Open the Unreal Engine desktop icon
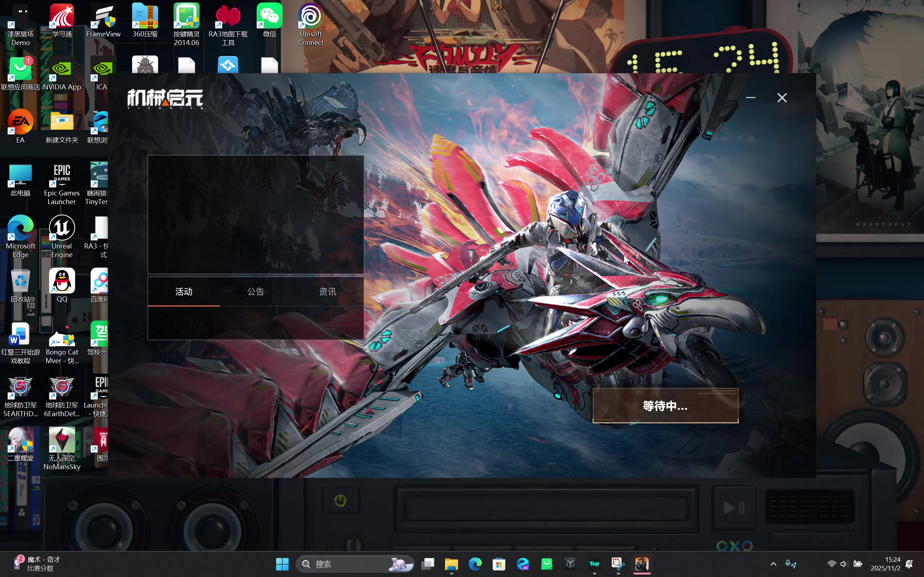The width and height of the screenshot is (924, 577). (62, 228)
